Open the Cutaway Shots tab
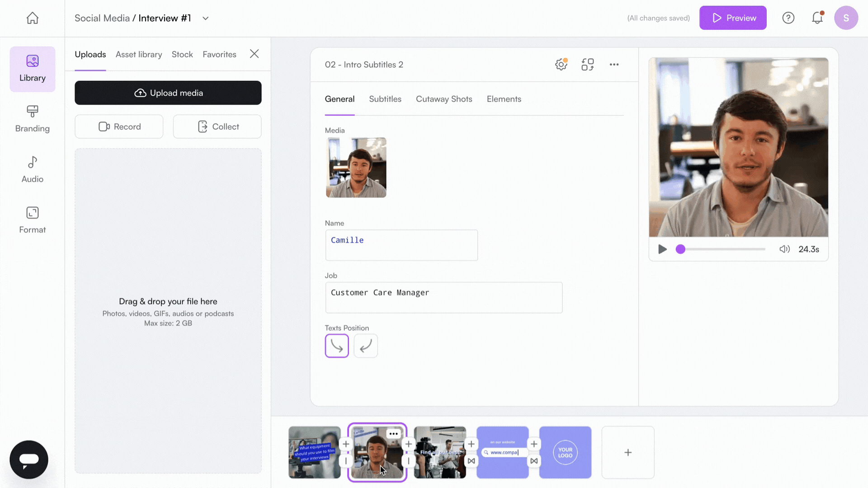The image size is (868, 488). pos(444,99)
